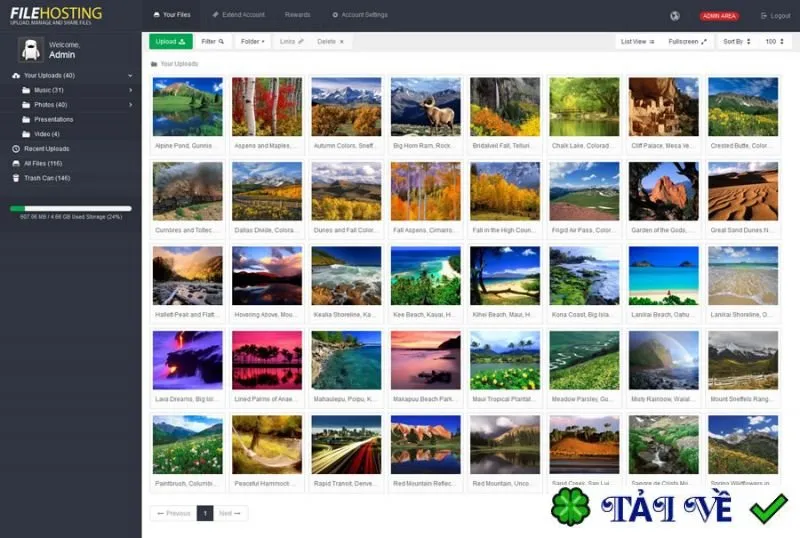The width and height of the screenshot is (800, 538).
Task: Open the Sort By dropdown
Action: (737, 41)
